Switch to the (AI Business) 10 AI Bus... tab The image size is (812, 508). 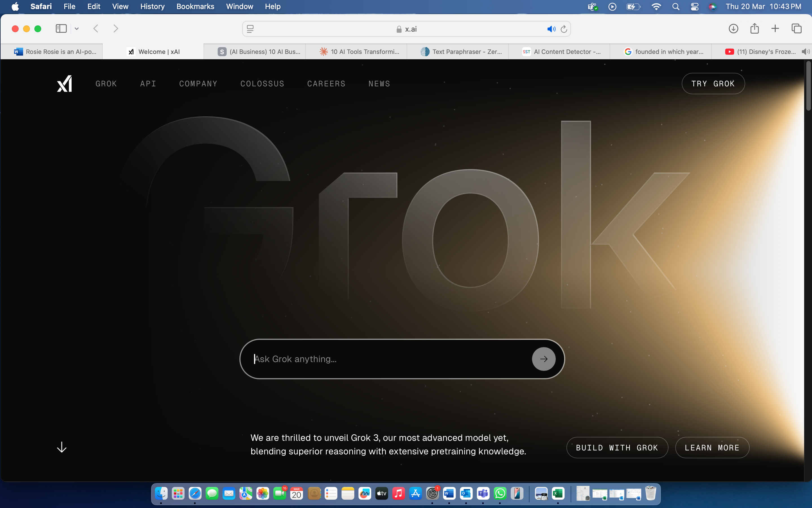tap(255, 51)
